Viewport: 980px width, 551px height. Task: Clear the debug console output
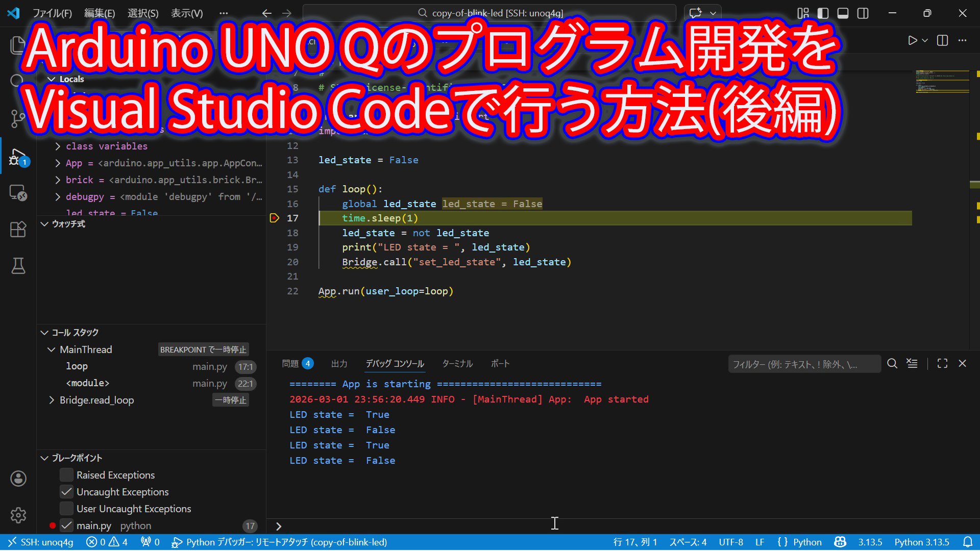(x=912, y=363)
